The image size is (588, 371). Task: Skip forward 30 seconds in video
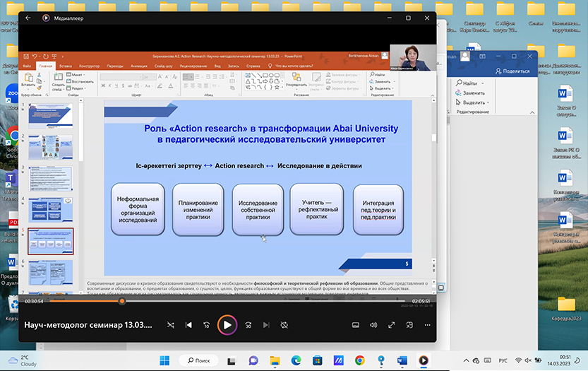click(x=248, y=325)
